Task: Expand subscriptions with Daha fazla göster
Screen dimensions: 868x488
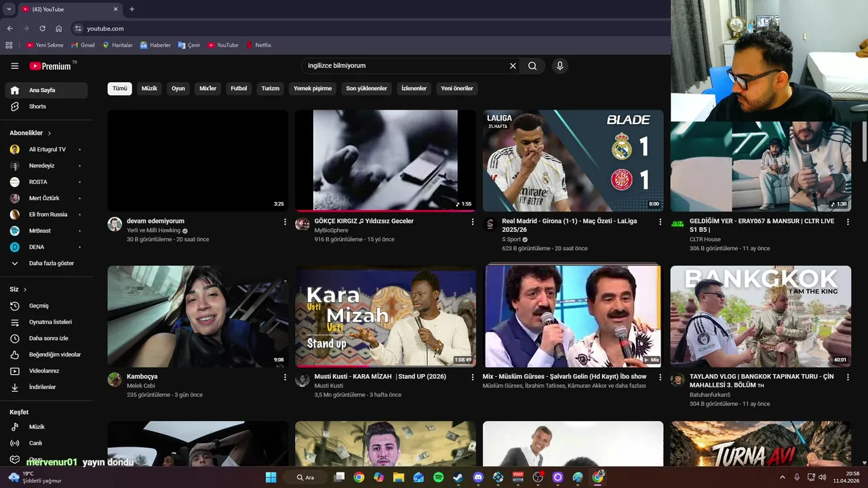Action: pos(46,263)
